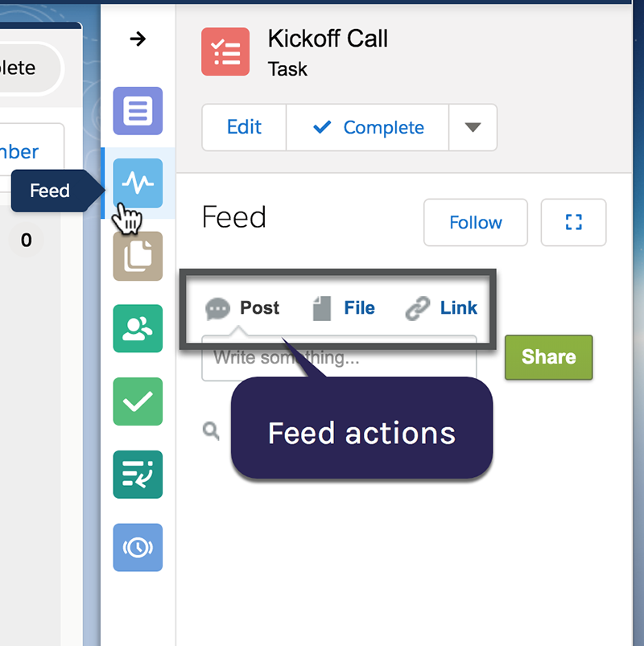This screenshot has width=644, height=646.
Task: Switch to the Post feed action
Action: tap(243, 308)
